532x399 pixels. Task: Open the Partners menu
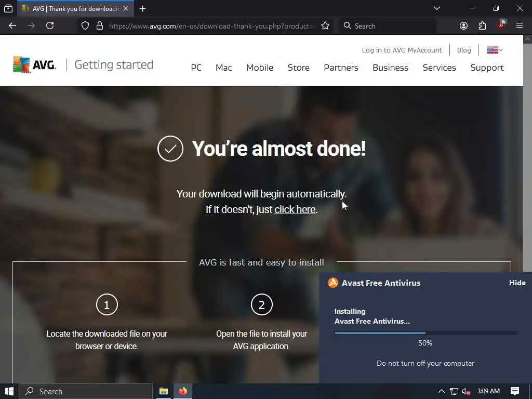click(x=341, y=68)
